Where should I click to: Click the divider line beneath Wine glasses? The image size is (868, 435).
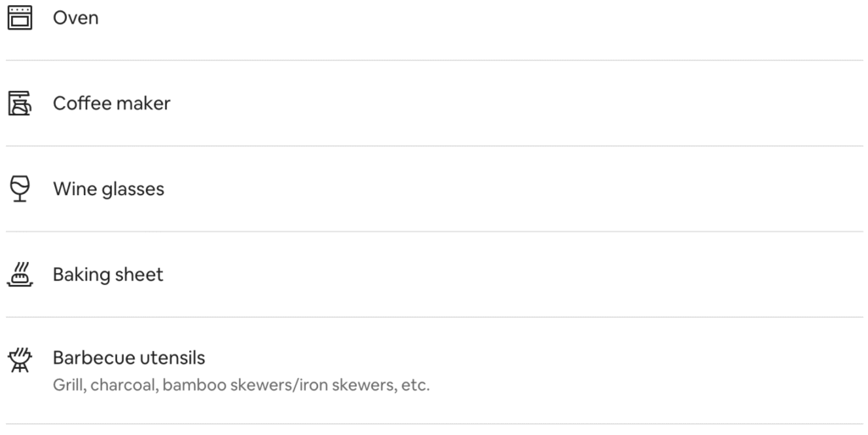(x=434, y=231)
